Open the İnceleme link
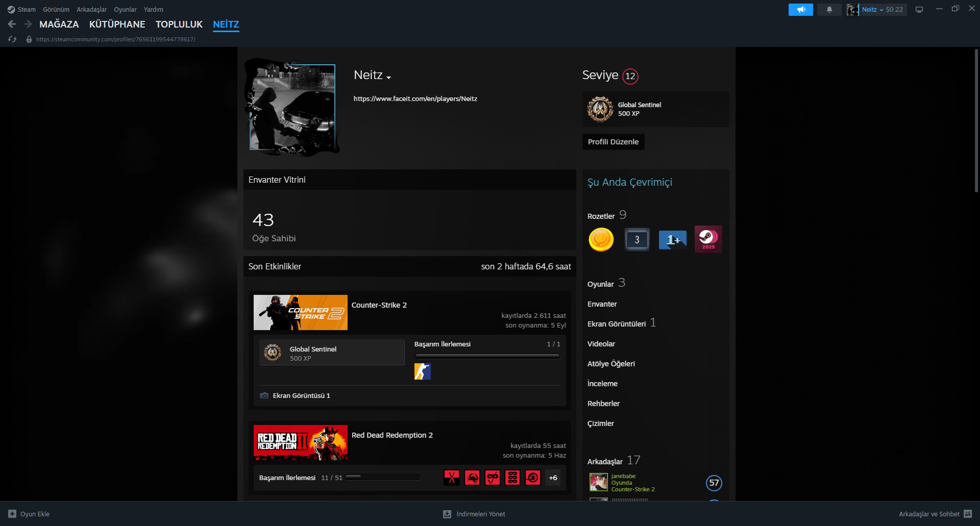This screenshot has height=526, width=980. [x=602, y=384]
